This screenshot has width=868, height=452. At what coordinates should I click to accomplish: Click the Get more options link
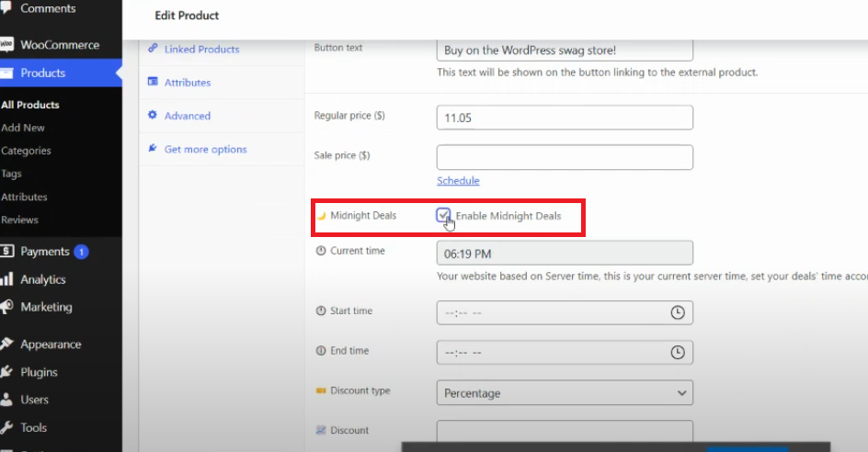tap(205, 150)
